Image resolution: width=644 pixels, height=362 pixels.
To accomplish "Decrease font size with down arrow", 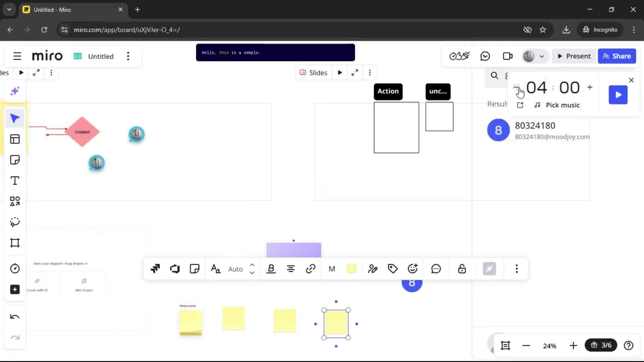I will (252, 273).
